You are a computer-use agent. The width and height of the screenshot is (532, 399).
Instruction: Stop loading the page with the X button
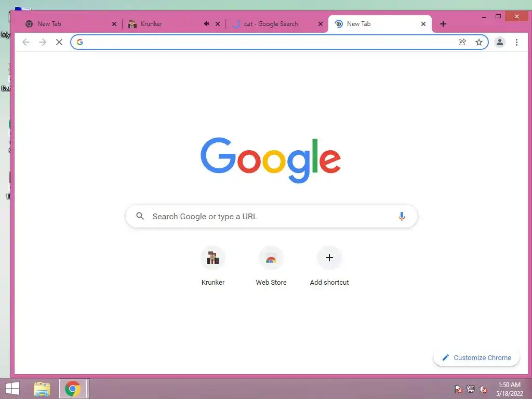(x=59, y=42)
